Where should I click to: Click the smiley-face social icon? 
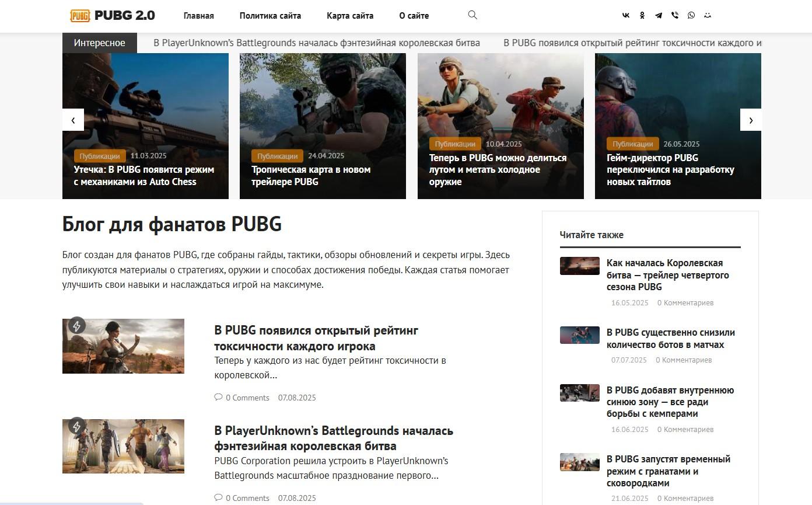pos(708,16)
